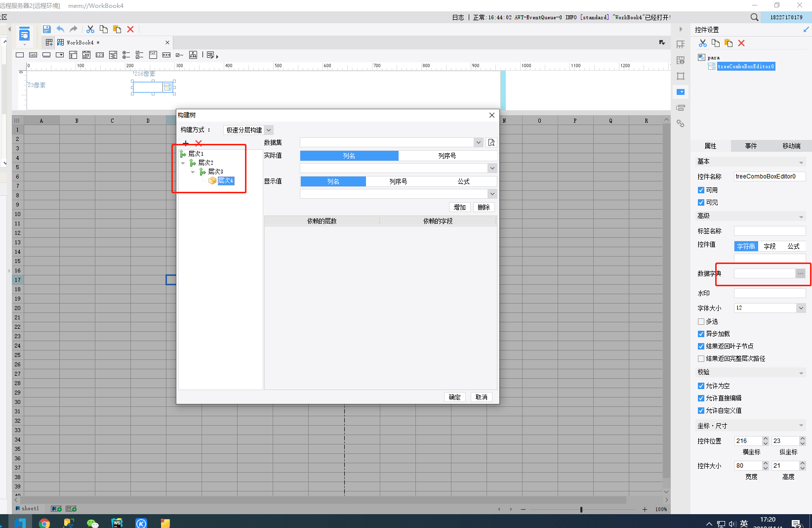Click the red remove layer X in dialog

199,143
